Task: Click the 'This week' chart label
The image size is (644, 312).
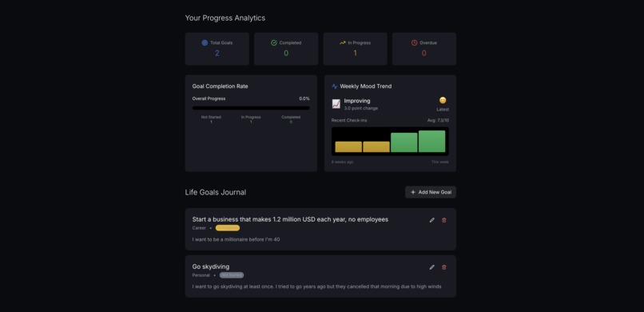Action: (x=440, y=162)
